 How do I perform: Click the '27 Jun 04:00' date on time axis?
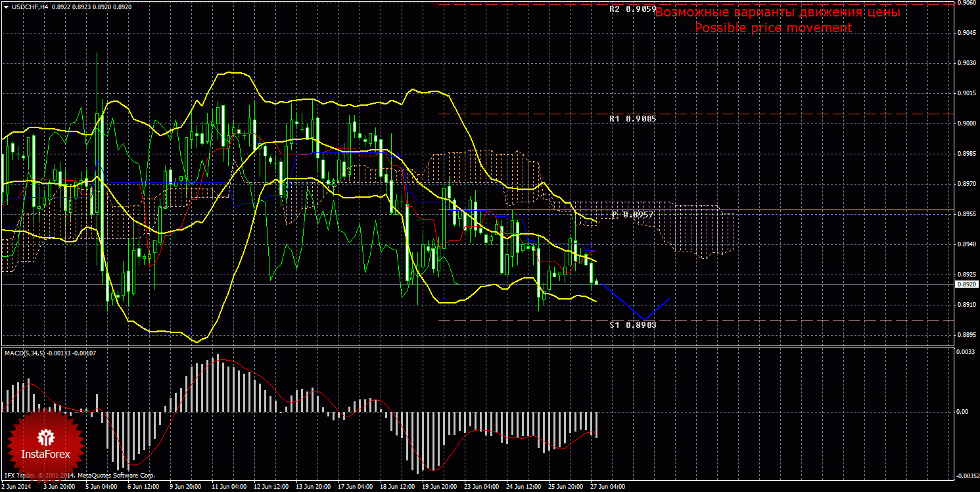pos(607,487)
